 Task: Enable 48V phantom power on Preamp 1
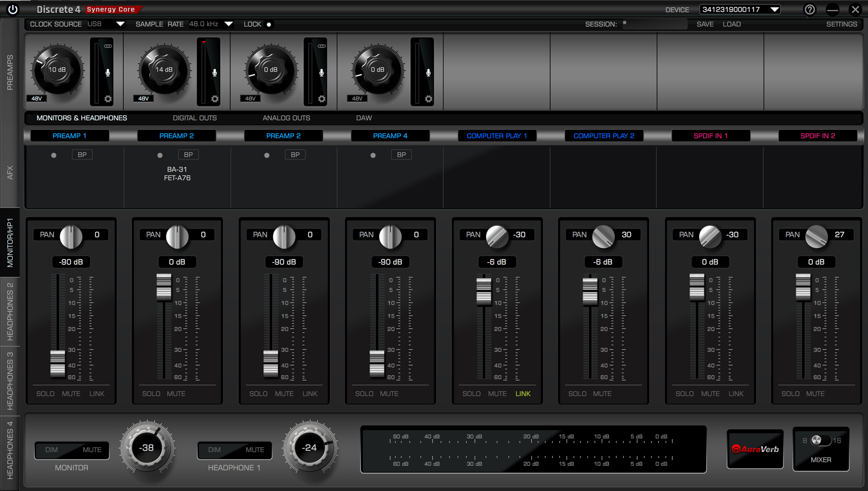36,98
